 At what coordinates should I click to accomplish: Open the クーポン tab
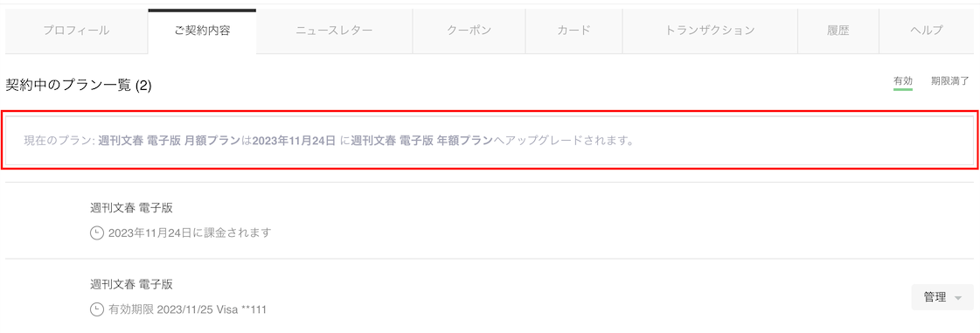469,31
